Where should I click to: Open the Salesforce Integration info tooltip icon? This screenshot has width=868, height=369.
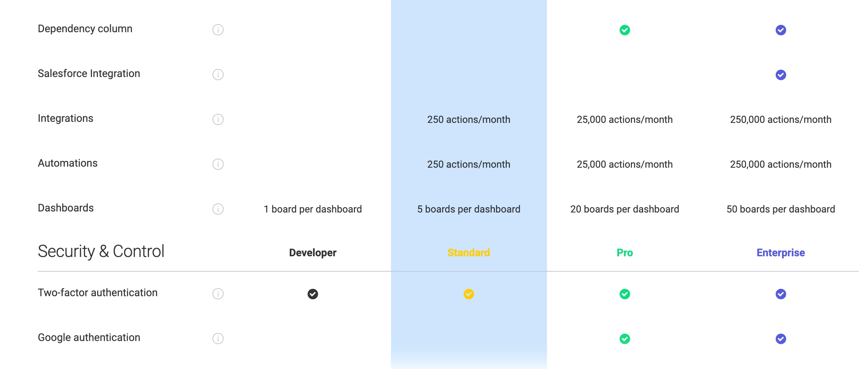[218, 75]
